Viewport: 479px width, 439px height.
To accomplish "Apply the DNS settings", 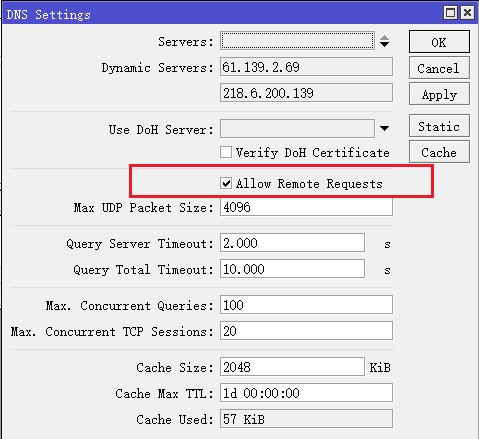I will pos(439,94).
